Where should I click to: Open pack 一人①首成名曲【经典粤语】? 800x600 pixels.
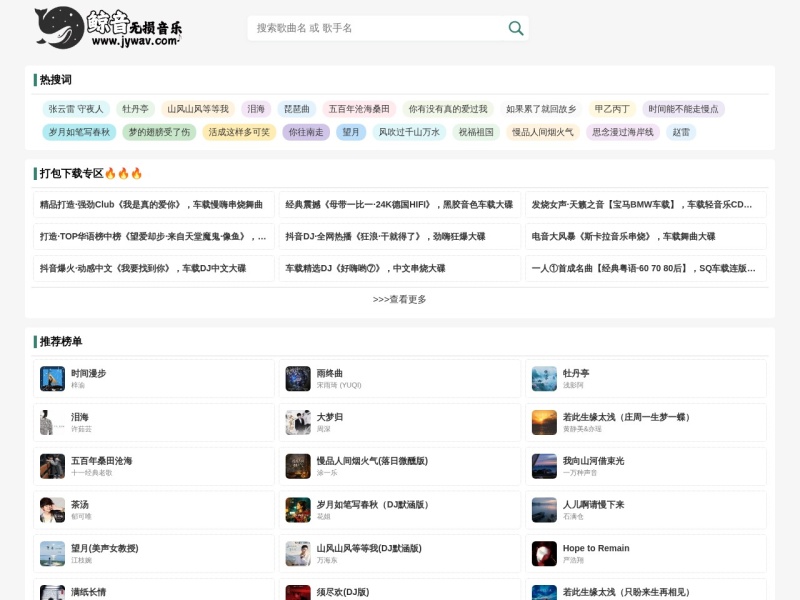[646, 268]
